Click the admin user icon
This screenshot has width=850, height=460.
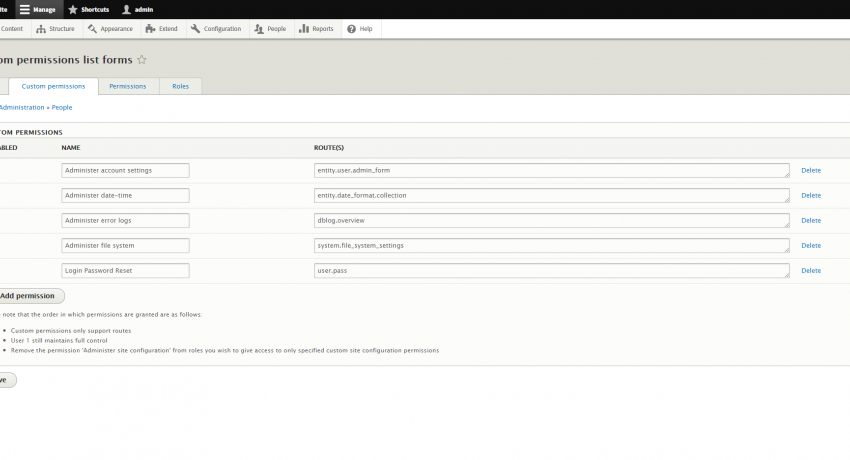tap(126, 9)
